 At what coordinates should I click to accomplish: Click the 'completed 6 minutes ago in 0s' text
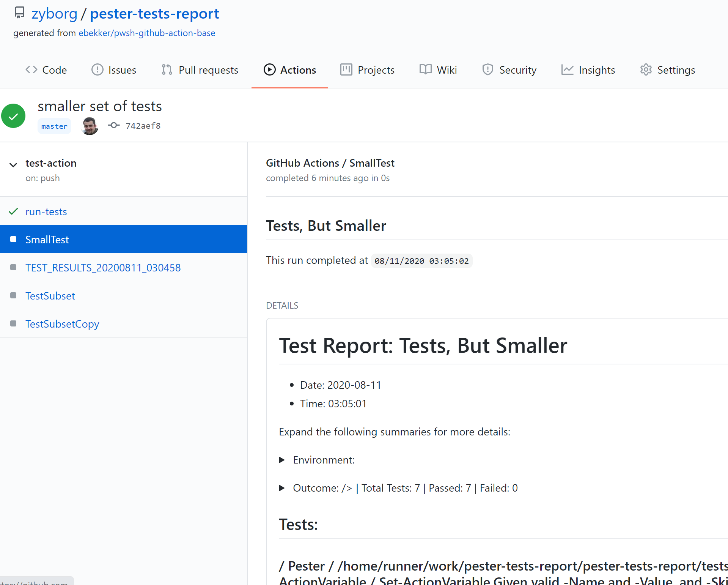coord(328,178)
